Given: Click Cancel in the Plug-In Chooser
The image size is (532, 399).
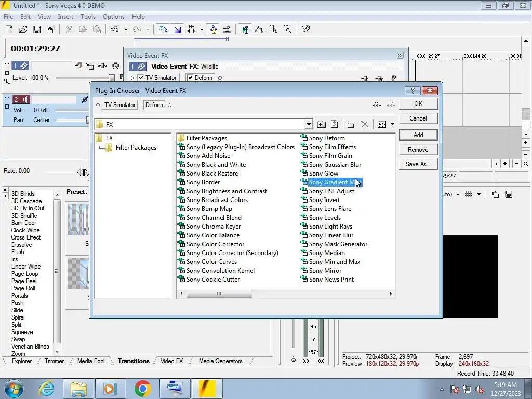Looking at the screenshot, I should coord(418,118).
